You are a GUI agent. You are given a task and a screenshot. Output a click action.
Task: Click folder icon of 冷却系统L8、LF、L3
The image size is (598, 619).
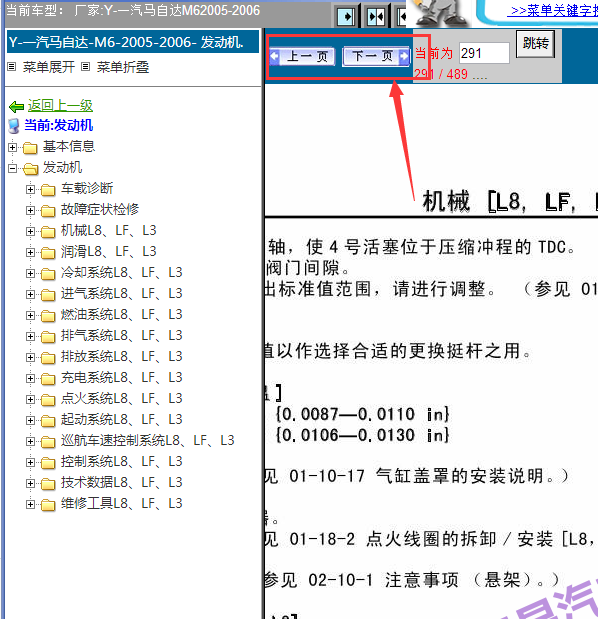(48, 274)
